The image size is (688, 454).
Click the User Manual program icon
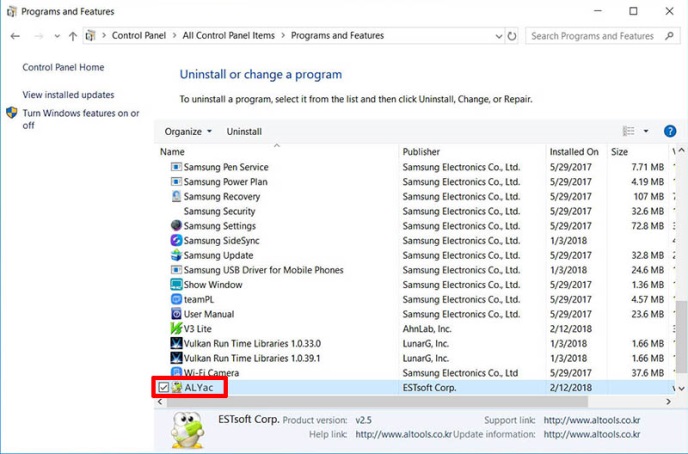(176, 314)
